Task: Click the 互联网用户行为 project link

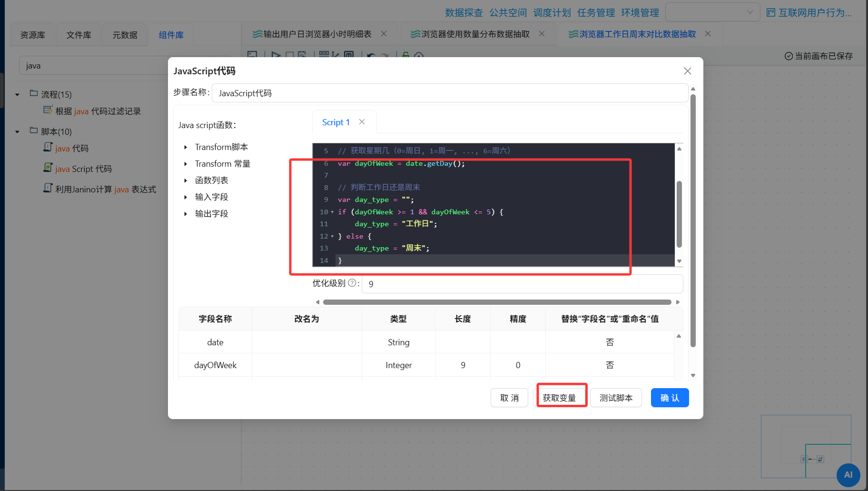Action: click(x=815, y=12)
